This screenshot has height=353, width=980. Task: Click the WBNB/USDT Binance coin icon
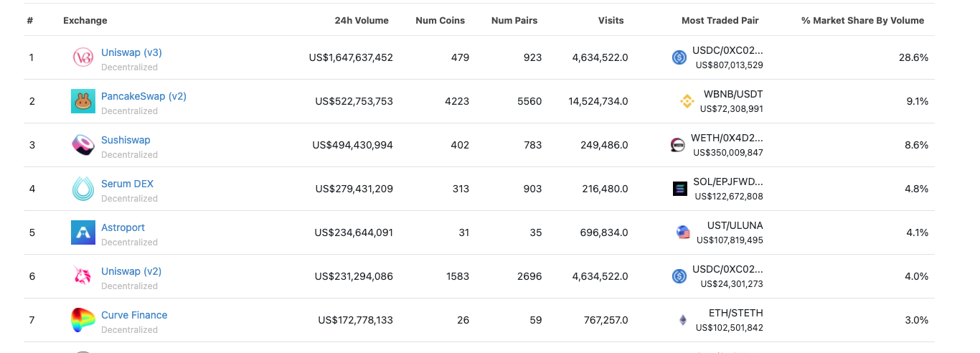(687, 101)
